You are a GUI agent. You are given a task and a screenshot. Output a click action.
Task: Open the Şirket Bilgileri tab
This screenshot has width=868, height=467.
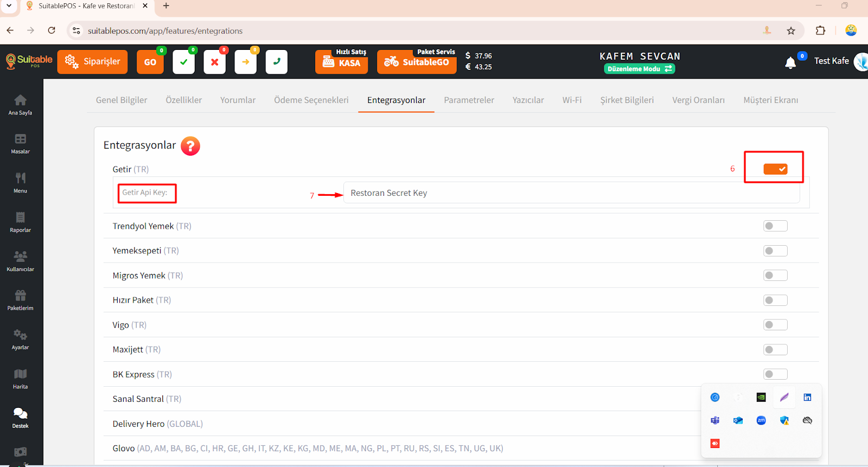tap(627, 100)
